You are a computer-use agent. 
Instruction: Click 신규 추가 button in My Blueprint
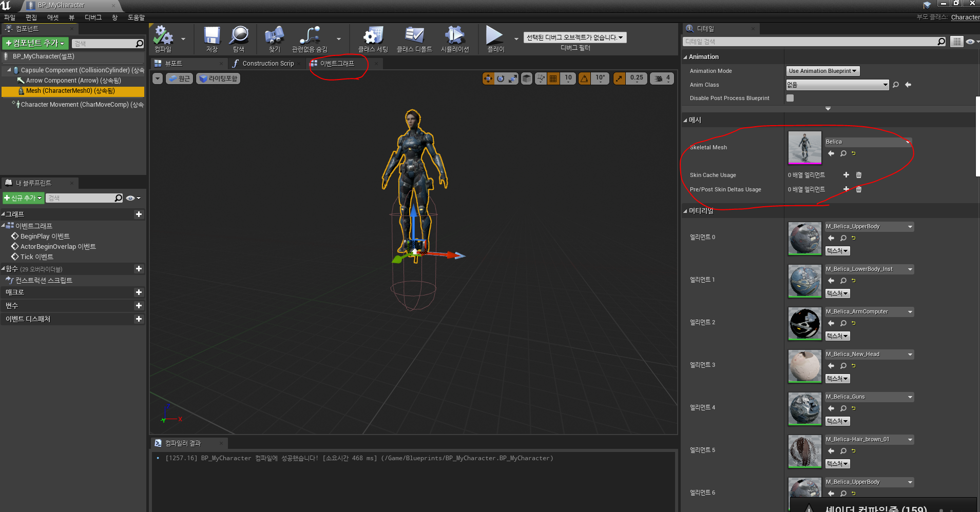pos(23,198)
